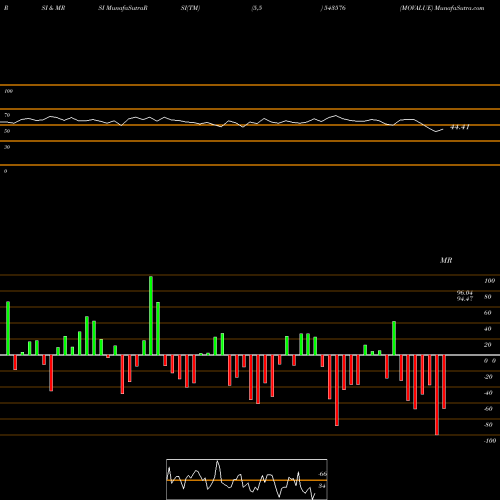
Task: Click the 66 label in mini chart
Action: click(x=323, y=474)
